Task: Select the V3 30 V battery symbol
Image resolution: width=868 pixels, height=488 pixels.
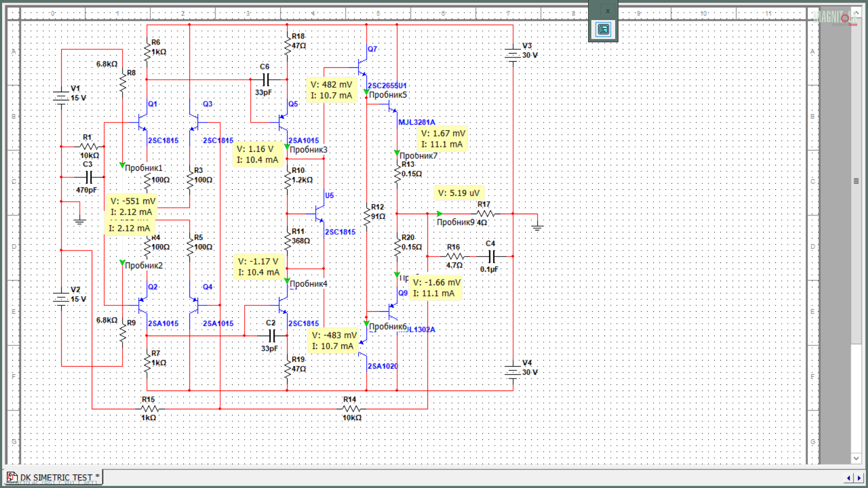Action: click(x=513, y=54)
